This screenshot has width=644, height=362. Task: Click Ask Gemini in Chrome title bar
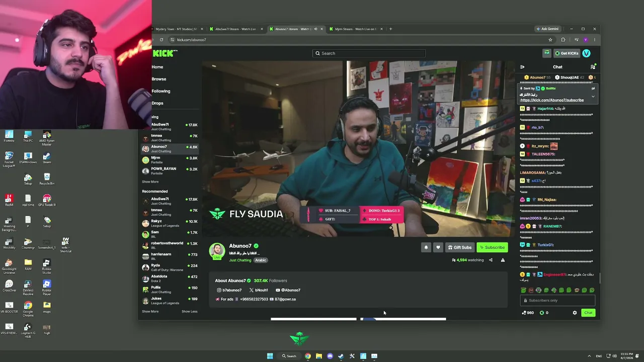[547, 29]
